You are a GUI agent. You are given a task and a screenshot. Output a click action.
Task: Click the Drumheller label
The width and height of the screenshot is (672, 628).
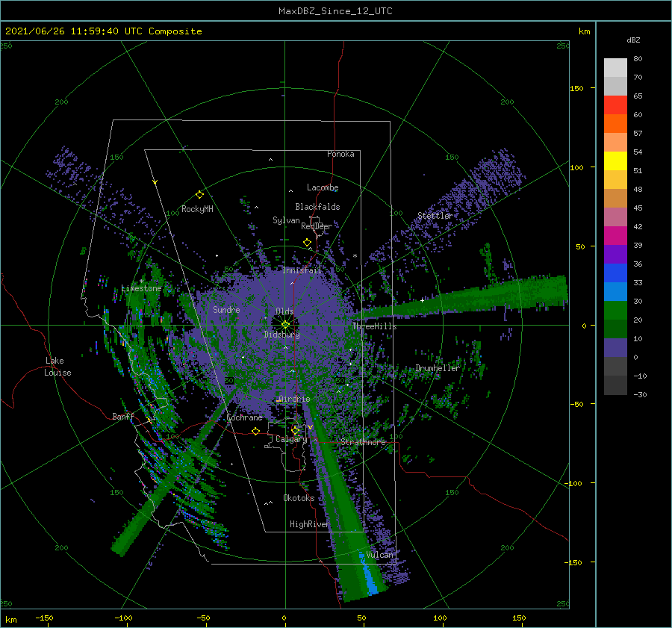coord(437,368)
